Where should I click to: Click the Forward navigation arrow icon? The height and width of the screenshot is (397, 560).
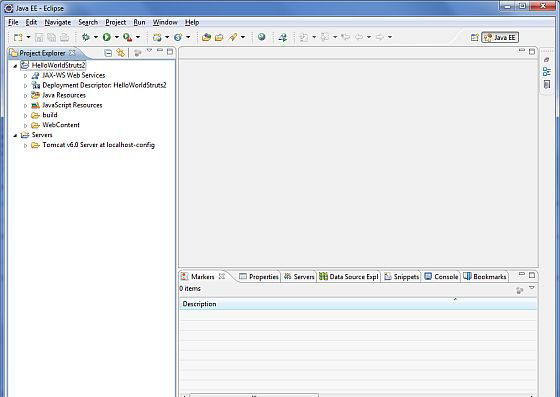[x=380, y=37]
